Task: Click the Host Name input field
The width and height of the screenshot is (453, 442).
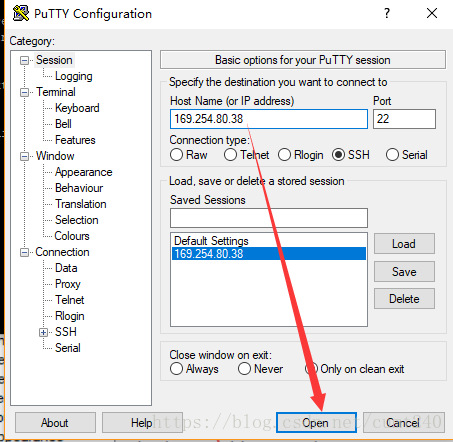Action: tap(269, 119)
